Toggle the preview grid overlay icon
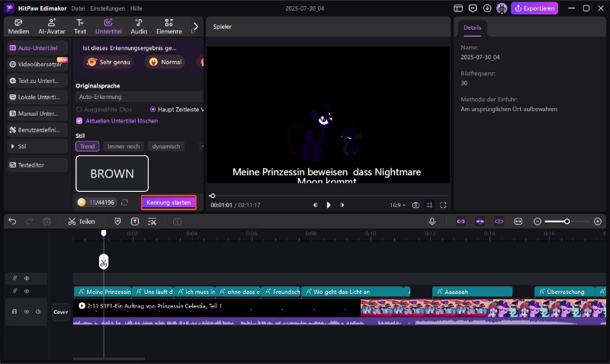This screenshot has height=364, width=610. 429,205
